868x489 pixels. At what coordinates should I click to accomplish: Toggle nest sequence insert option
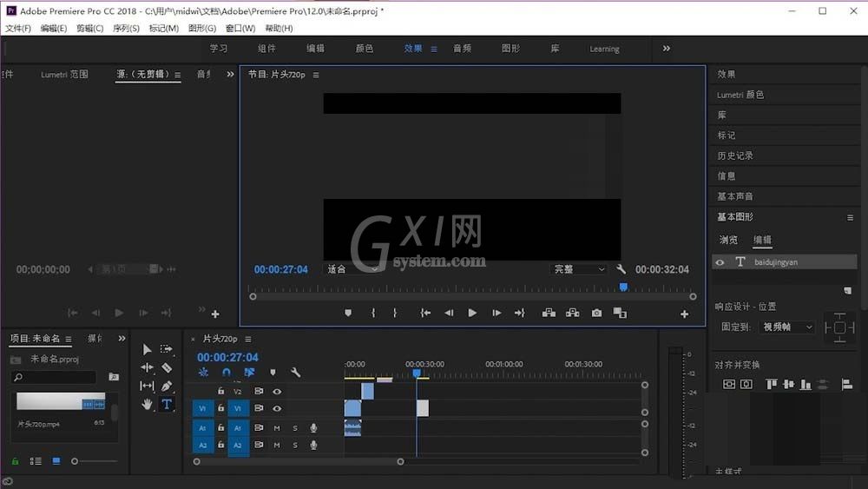pyautogui.click(x=203, y=372)
